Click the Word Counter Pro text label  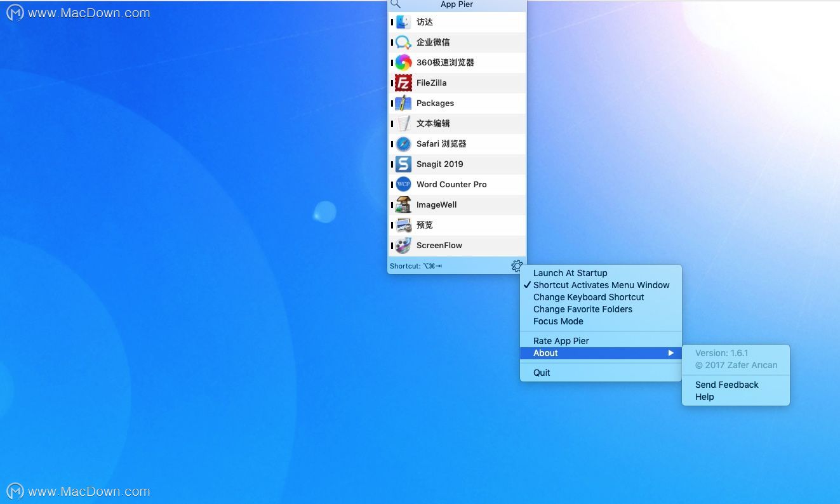tap(451, 185)
